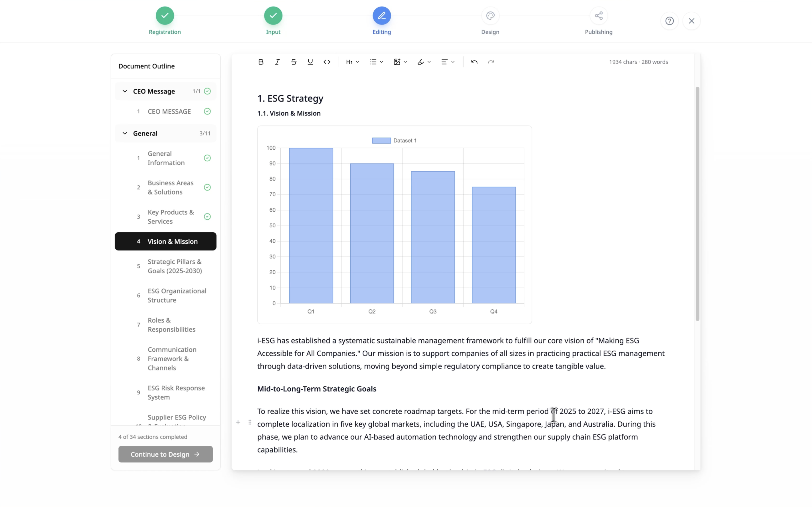Click '1934 chars · 280 words' counter

point(638,62)
